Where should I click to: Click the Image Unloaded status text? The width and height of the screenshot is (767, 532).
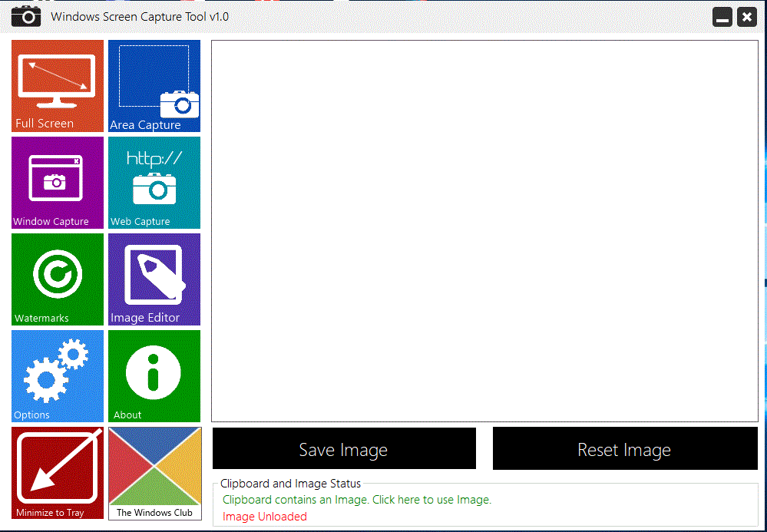(x=264, y=516)
